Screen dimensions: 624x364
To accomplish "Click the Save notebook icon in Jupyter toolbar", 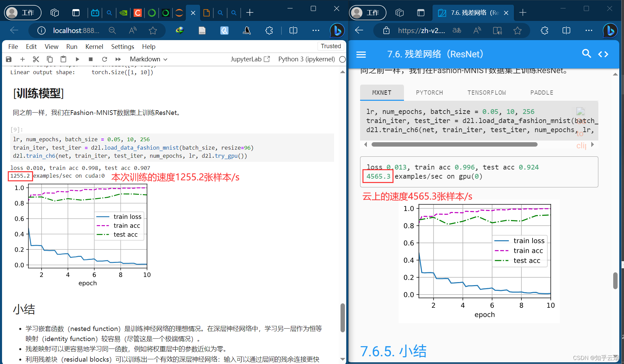I will tap(9, 59).
